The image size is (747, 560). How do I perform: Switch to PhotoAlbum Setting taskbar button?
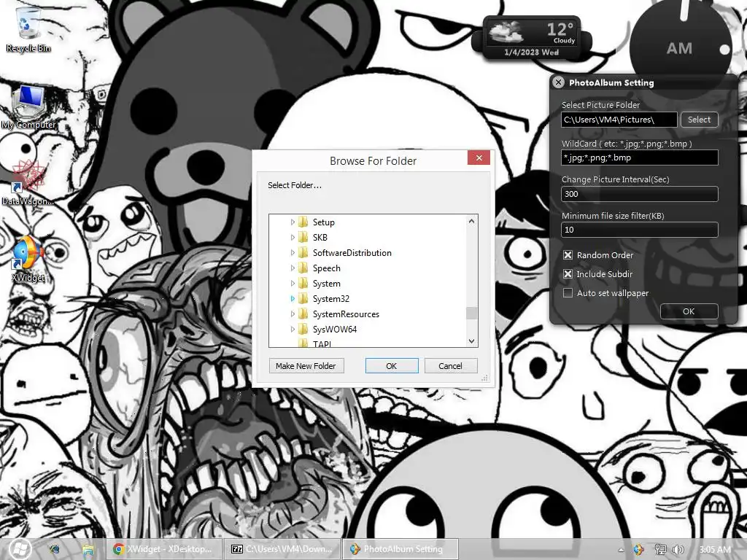click(x=400, y=549)
